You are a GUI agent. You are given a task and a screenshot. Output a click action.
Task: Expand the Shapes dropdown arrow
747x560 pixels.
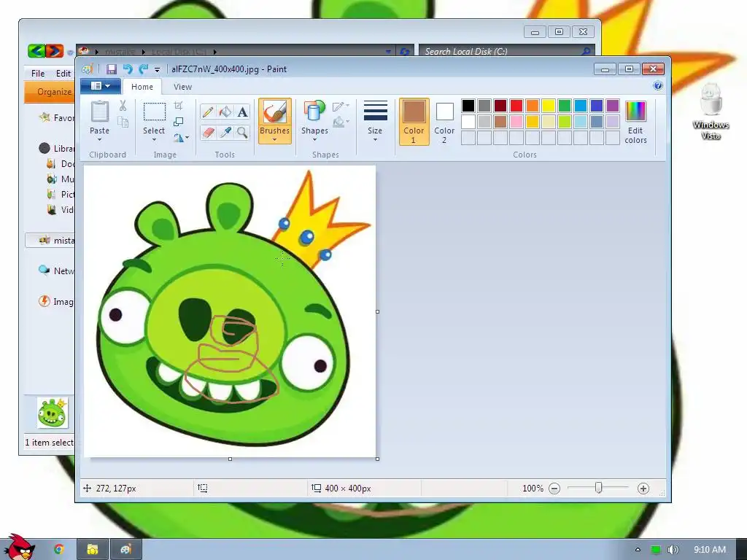314,140
